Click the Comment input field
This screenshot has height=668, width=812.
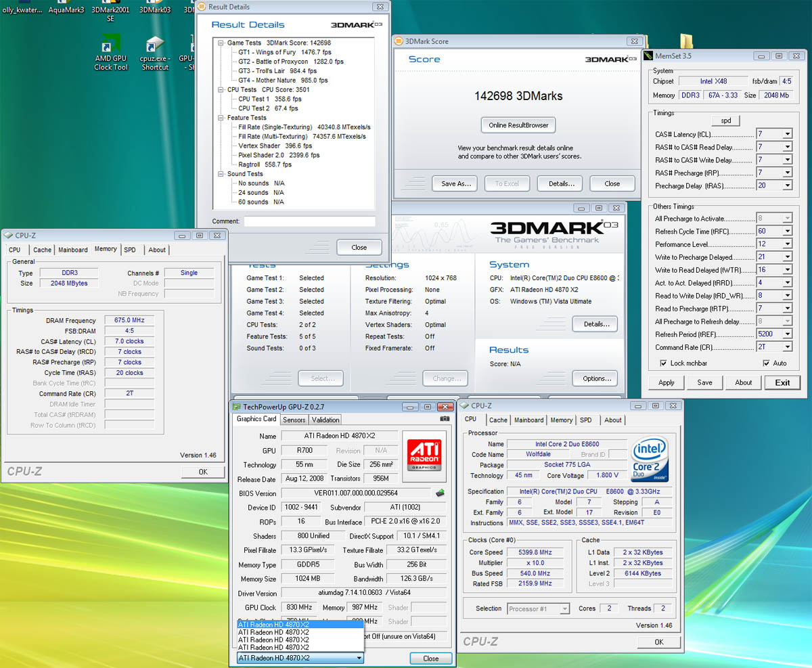pos(310,221)
